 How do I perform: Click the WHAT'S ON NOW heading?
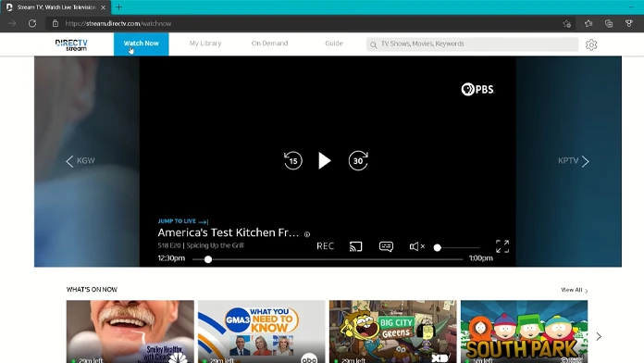pyautogui.click(x=92, y=290)
